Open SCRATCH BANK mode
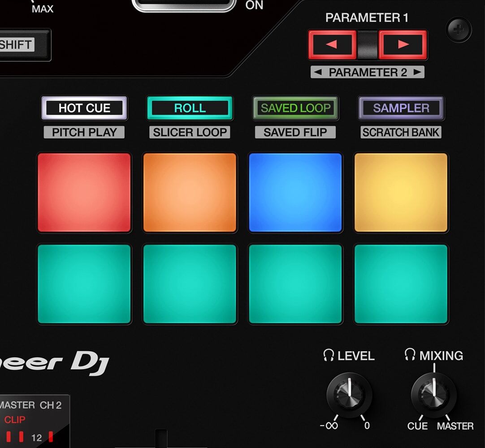485x448 pixels. [400, 132]
